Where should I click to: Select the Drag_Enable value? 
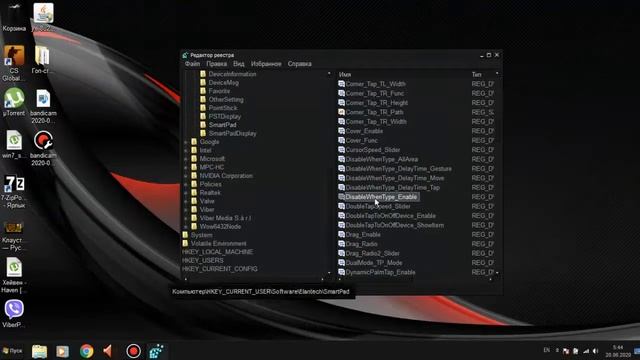click(363, 235)
